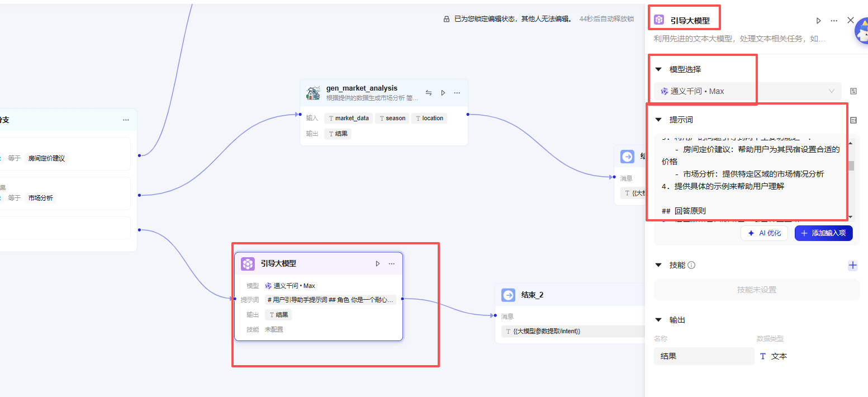Screen dimensions: 868x397
Task: Open branch node three-dot menu on the left
Action: tap(126, 120)
